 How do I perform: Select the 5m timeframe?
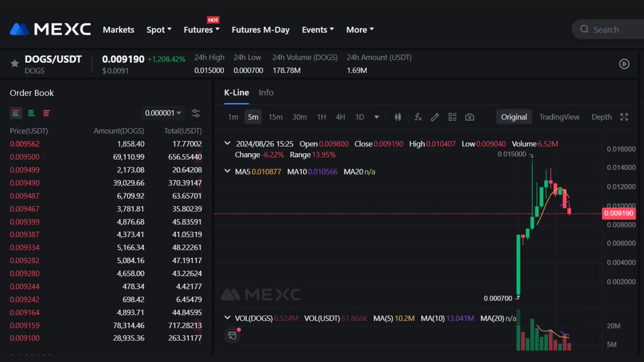[253, 117]
